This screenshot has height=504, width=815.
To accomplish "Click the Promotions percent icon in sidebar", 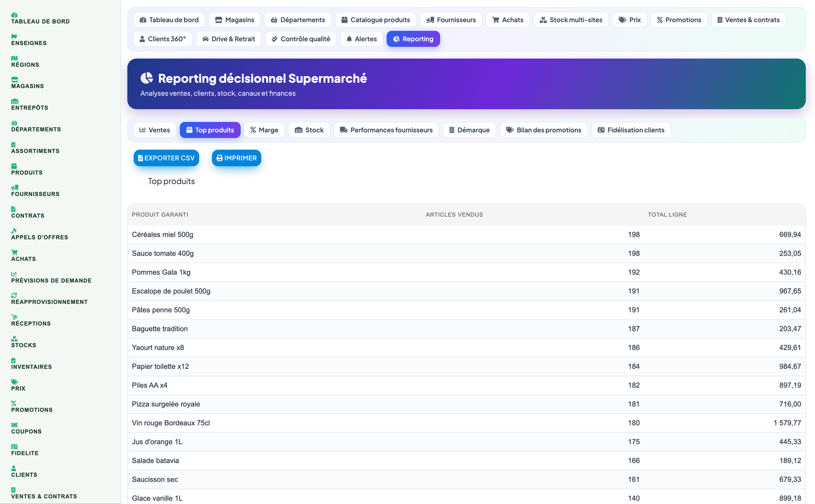I will (14, 404).
